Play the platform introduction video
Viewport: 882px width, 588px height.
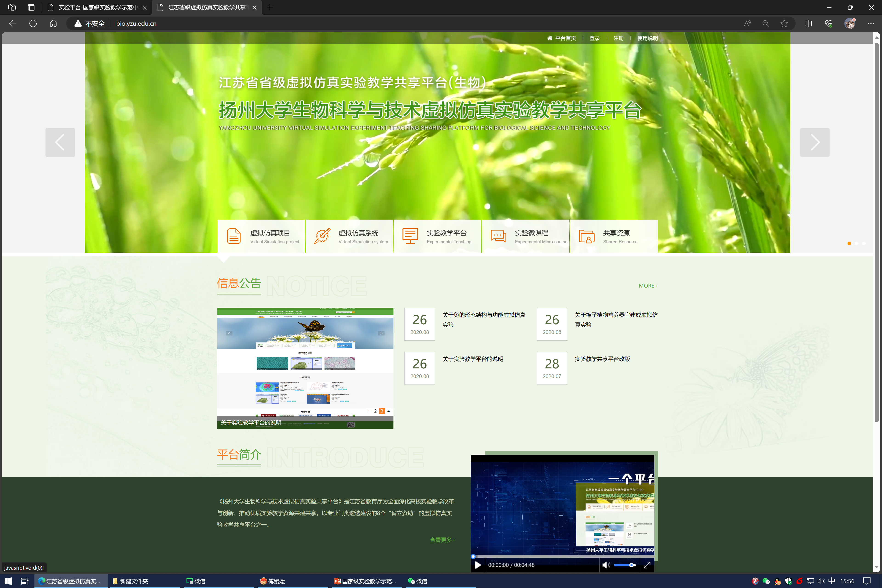click(477, 565)
